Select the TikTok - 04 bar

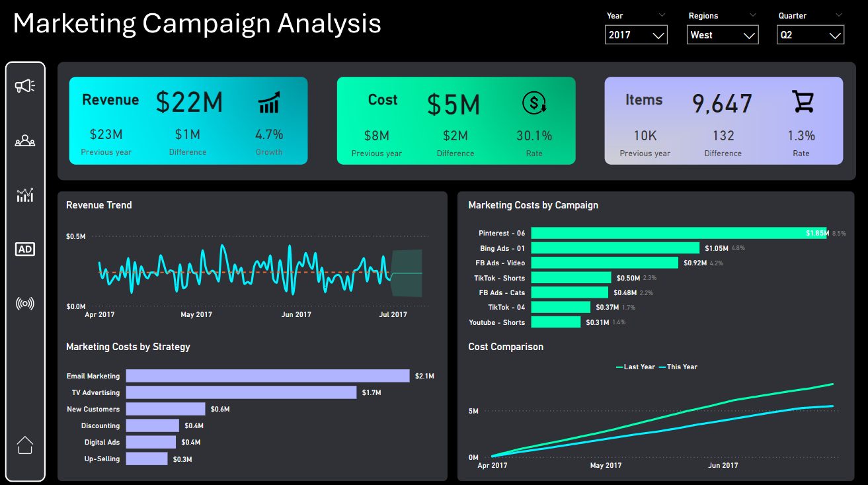coord(561,307)
